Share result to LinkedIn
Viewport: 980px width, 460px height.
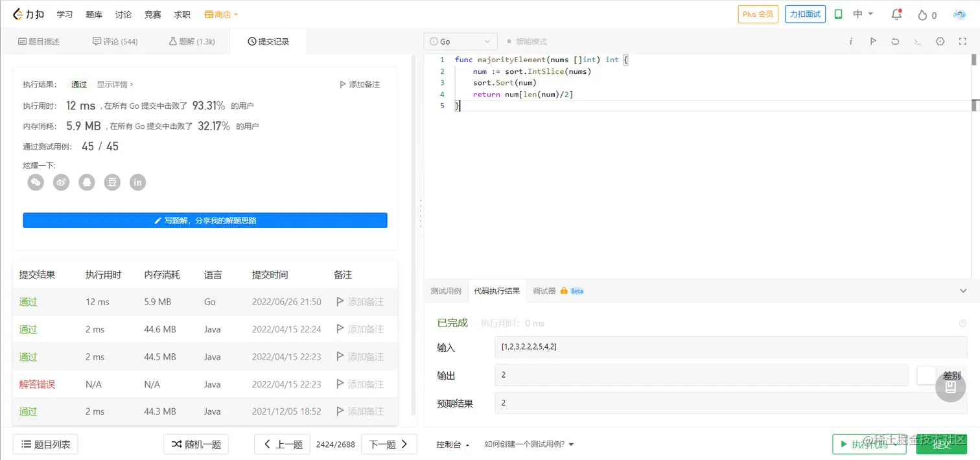coord(137,183)
